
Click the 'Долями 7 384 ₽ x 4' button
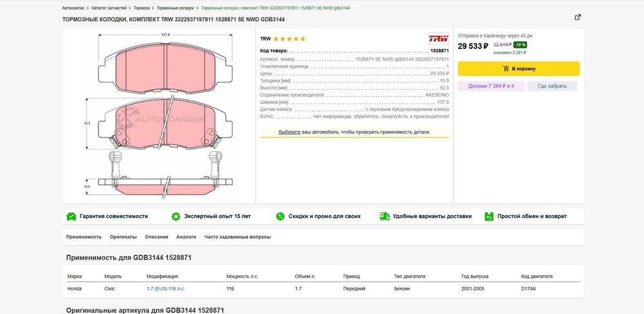pos(491,86)
